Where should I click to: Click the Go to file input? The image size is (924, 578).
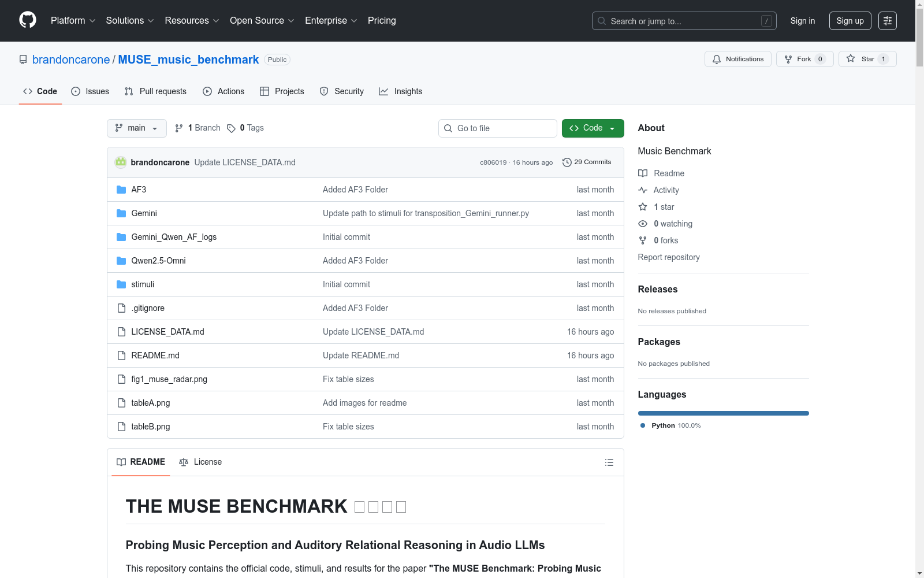498,128
